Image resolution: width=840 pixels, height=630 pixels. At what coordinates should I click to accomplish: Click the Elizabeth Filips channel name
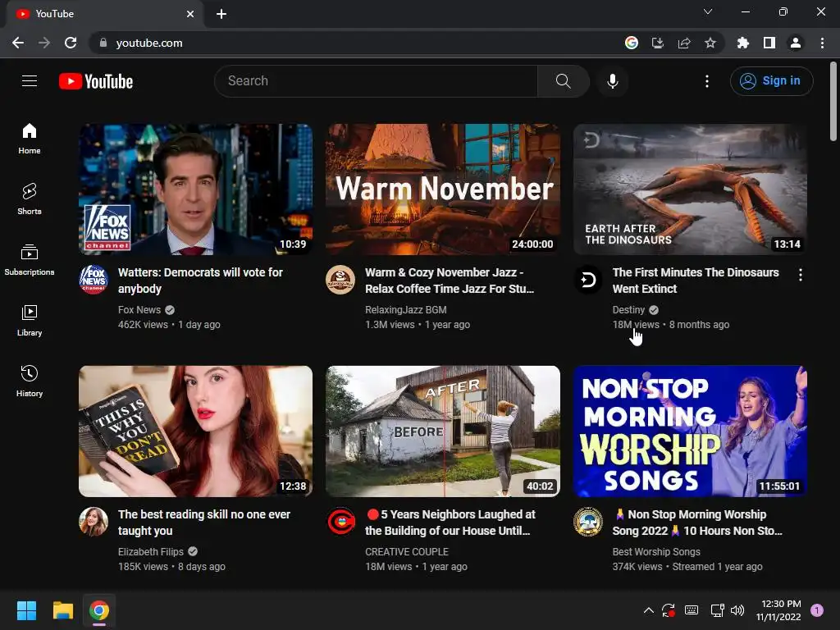click(x=151, y=552)
